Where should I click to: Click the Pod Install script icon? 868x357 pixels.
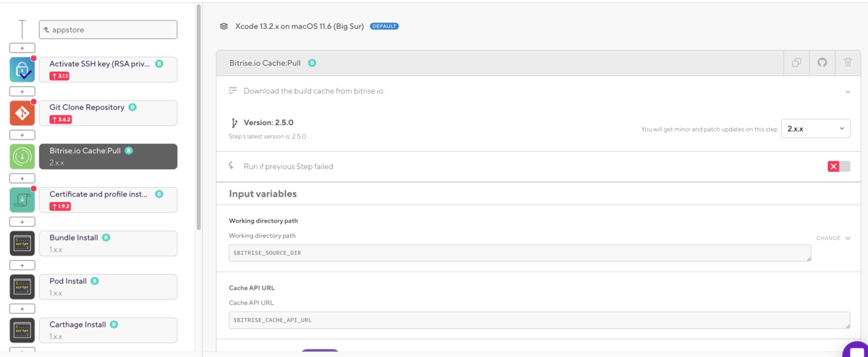click(22, 286)
